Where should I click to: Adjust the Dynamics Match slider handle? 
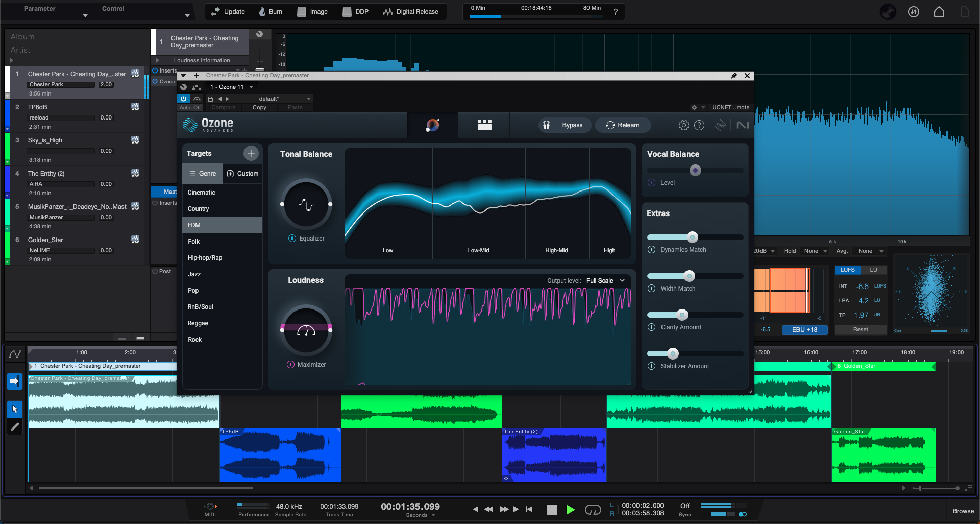click(x=692, y=237)
